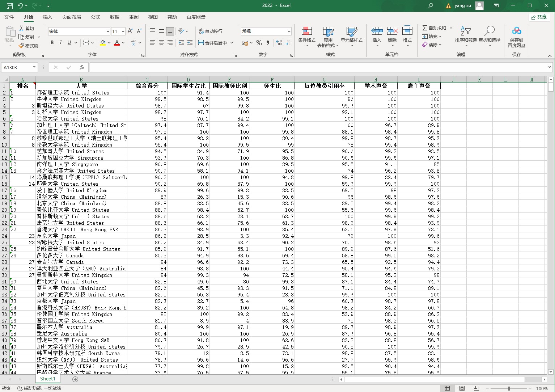The height and width of the screenshot is (392, 555).
Task: Apply the accounting number format
Action: point(245,43)
